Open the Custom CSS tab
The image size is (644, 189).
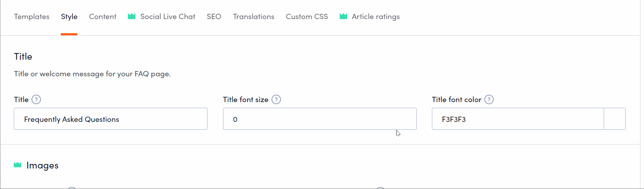(307, 17)
